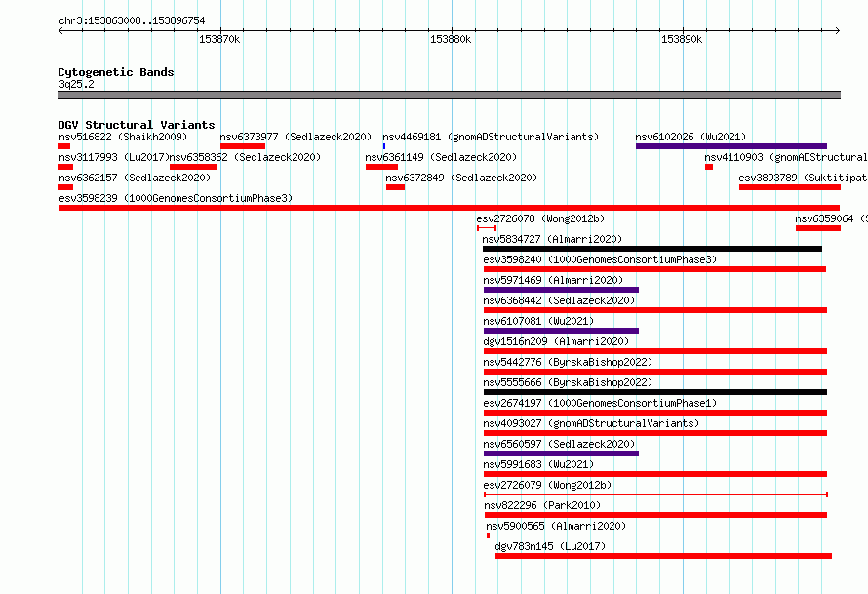Click the red bar under esv3598239
The width and height of the screenshot is (868, 594).
pyautogui.click(x=449, y=208)
